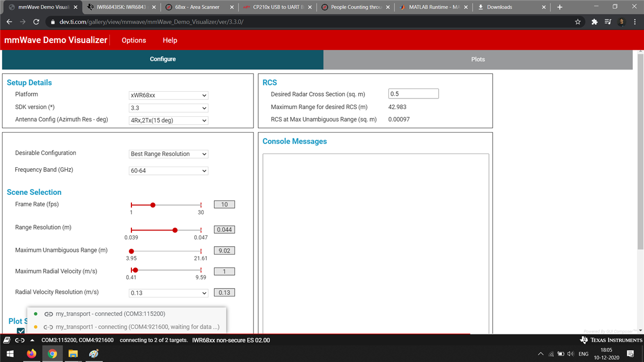Click the browser forward arrow
The height and width of the screenshot is (362, 644).
[23, 22]
